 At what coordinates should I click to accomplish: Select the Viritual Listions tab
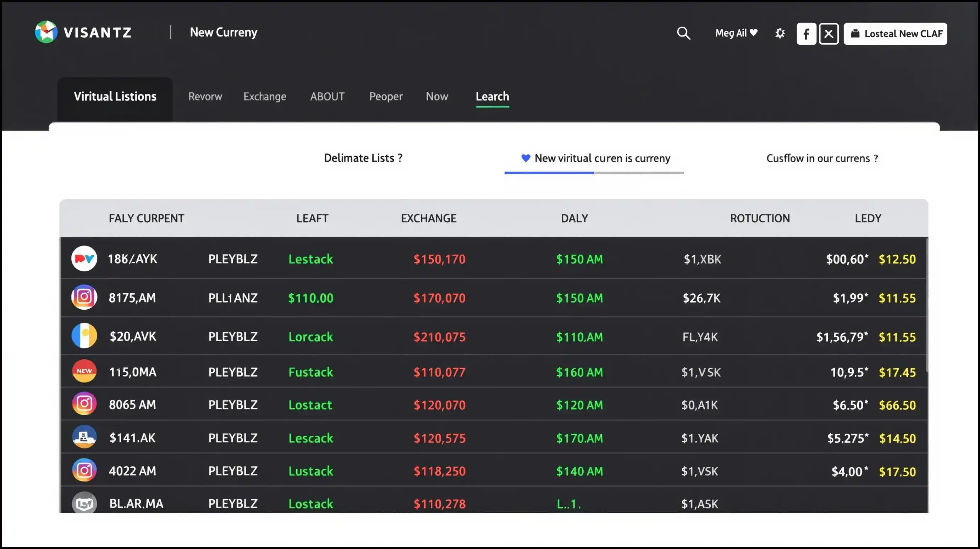pyautogui.click(x=115, y=97)
